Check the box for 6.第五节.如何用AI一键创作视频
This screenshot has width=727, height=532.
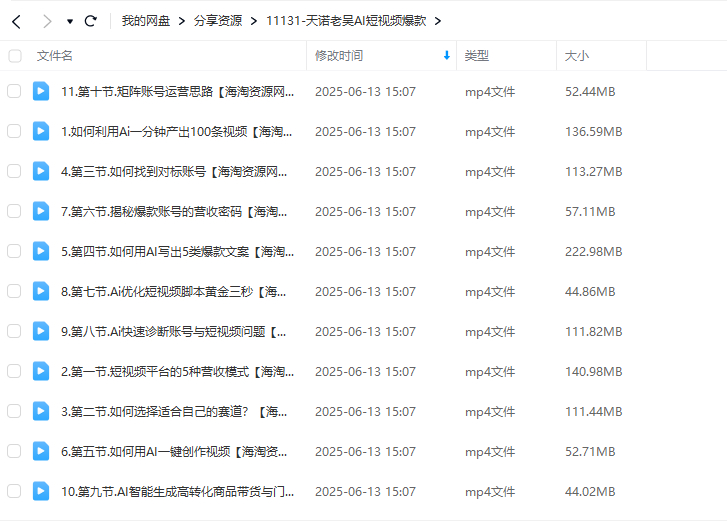pos(14,451)
